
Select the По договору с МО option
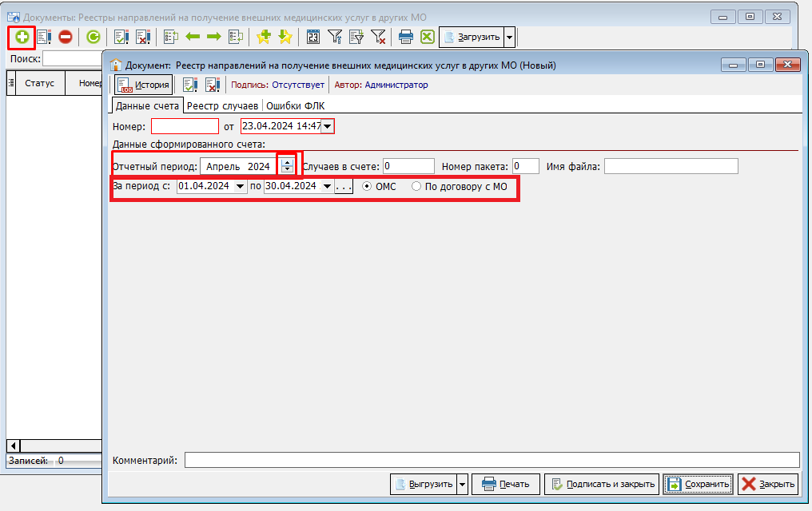[416, 186]
